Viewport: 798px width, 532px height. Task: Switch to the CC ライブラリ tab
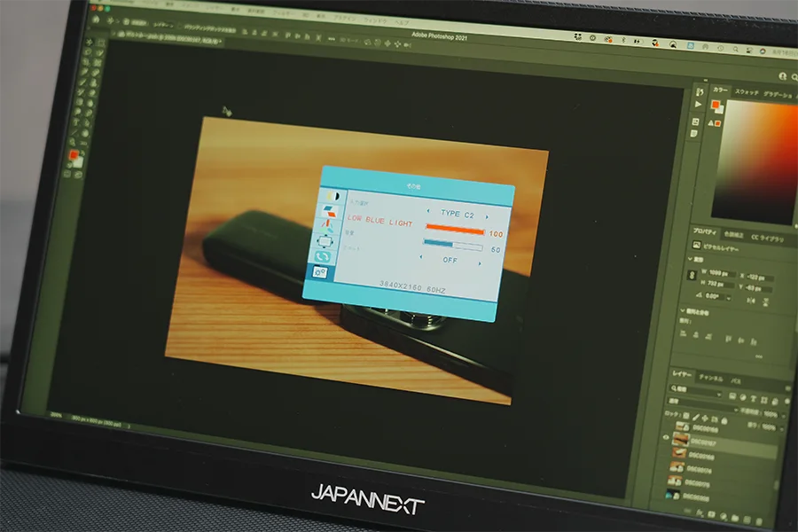(x=767, y=238)
